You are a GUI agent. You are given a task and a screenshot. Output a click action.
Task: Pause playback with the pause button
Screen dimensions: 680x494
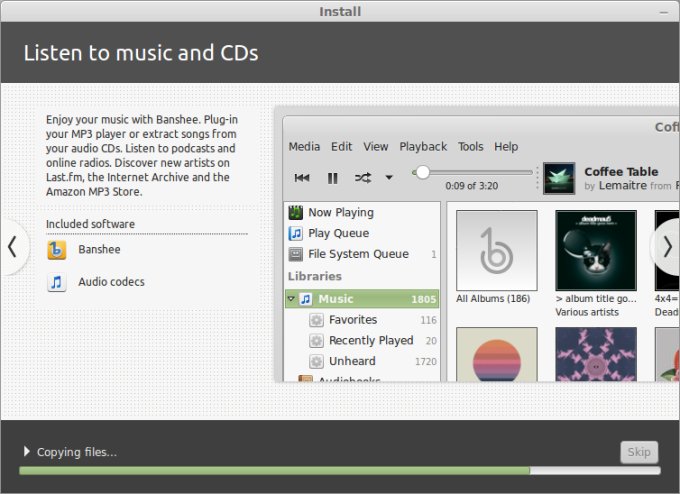tap(332, 178)
